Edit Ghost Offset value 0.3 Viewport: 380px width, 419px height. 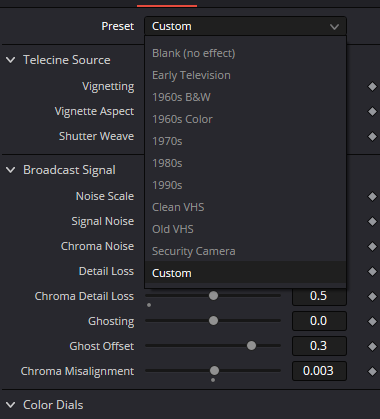(x=319, y=346)
